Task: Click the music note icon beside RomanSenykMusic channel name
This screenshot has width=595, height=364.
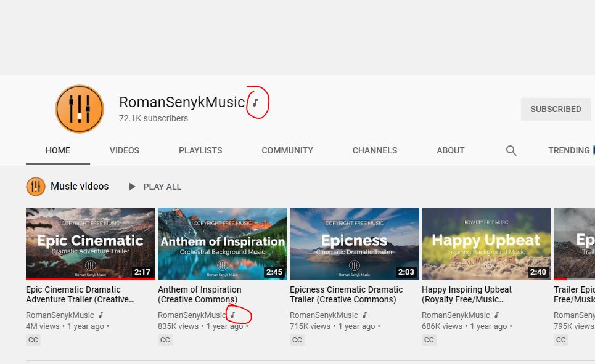Action: 254,103
